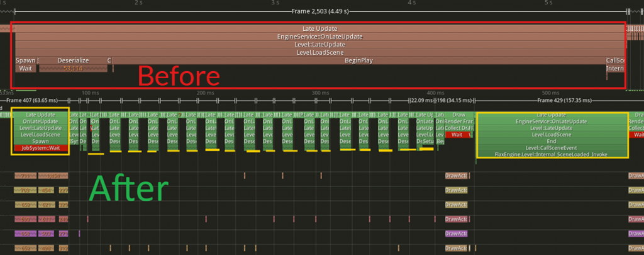Click the Level::LateUpdate zone in Before capture
The height and width of the screenshot is (255, 644).
click(319, 45)
